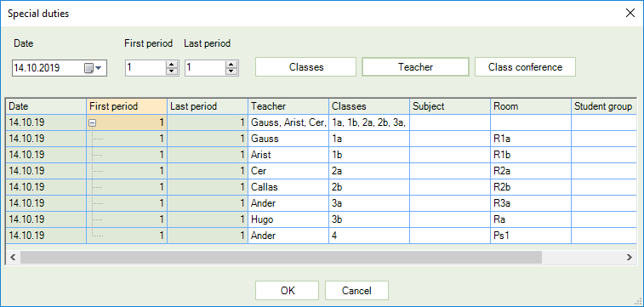Viewport: 644px width, 307px height.
Task: Select the Hugo teacher cell
Action: tap(288, 219)
